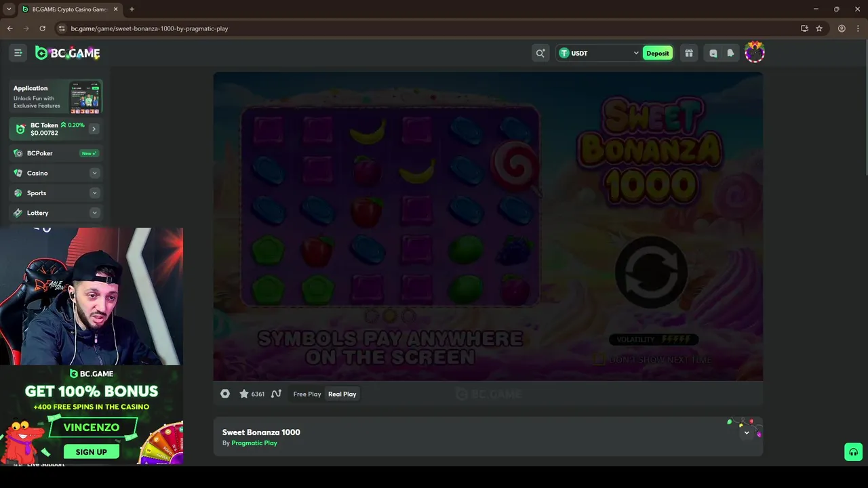Close the BC.GAME browser tab
This screenshot has height=488, width=868.
pyautogui.click(x=115, y=9)
